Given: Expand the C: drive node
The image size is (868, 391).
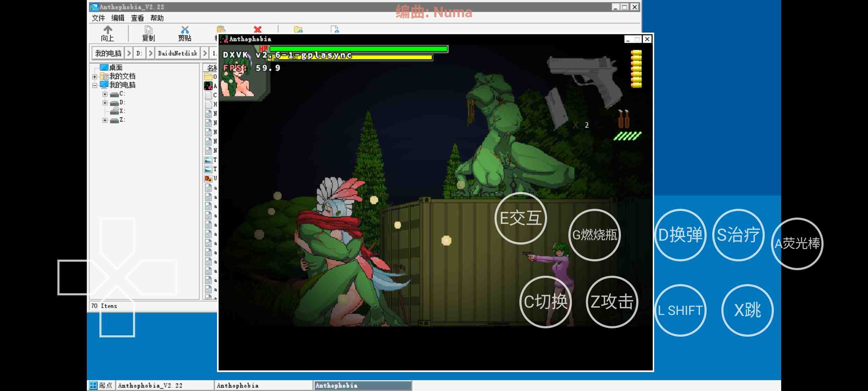Looking at the screenshot, I should (105, 94).
